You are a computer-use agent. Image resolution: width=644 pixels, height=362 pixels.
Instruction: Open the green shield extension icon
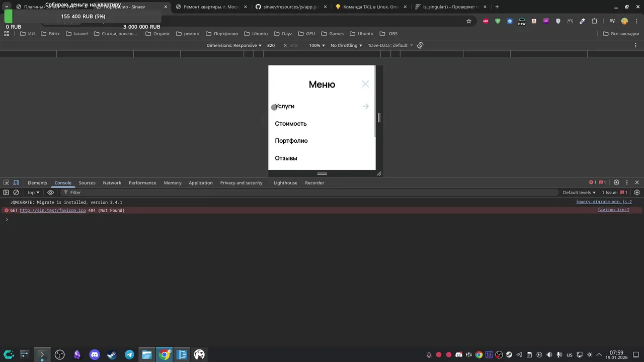click(498, 21)
